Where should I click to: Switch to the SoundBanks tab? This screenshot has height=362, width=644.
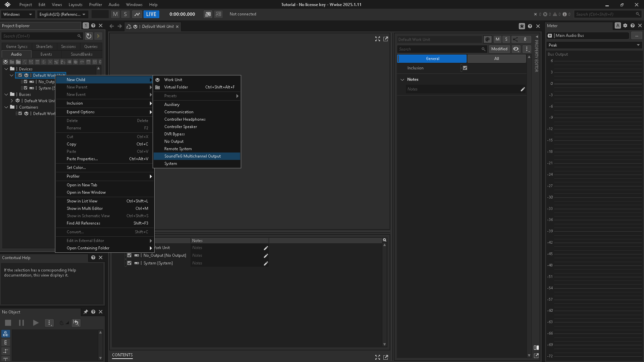[x=82, y=54]
